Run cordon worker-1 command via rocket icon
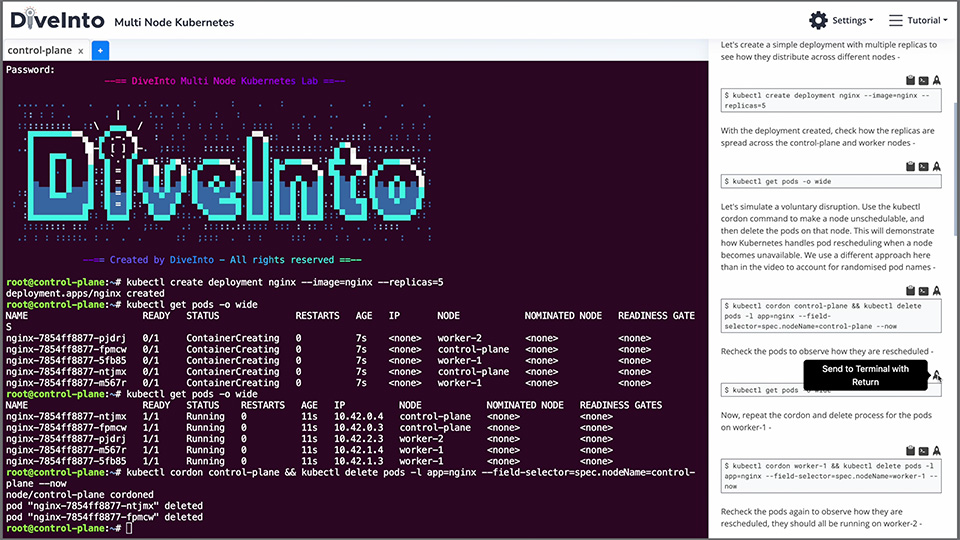 tap(937, 451)
